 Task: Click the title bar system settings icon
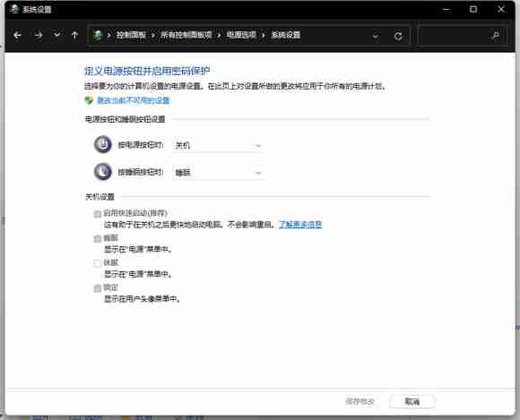coord(14,9)
